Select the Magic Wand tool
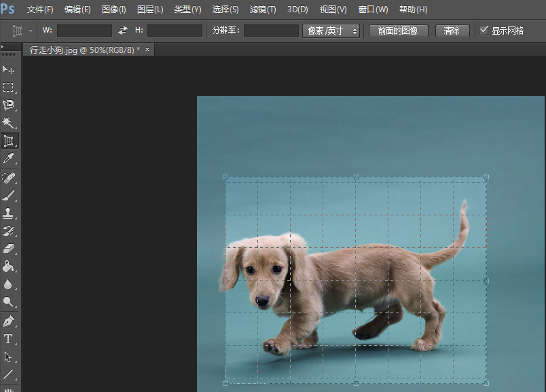This screenshot has width=546, height=392. point(9,122)
